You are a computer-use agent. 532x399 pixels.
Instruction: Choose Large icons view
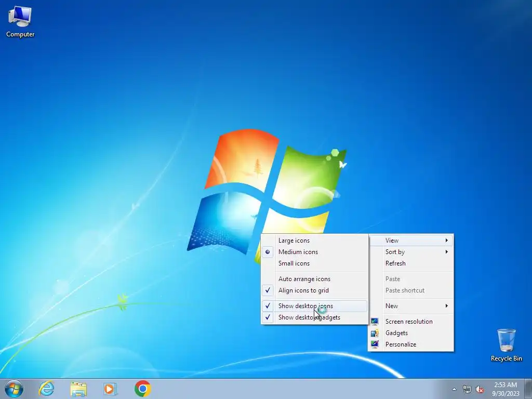[314, 241]
